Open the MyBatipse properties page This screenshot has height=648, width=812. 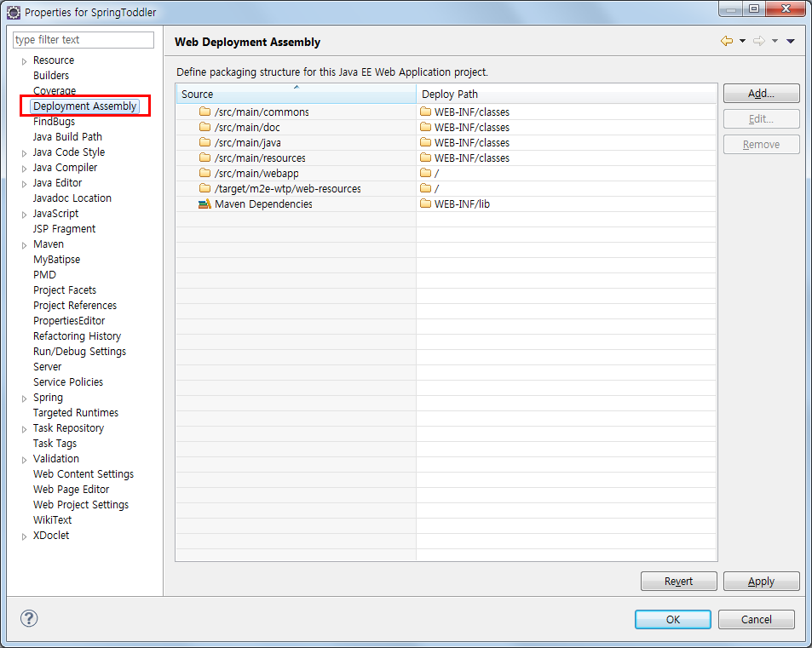coord(56,260)
